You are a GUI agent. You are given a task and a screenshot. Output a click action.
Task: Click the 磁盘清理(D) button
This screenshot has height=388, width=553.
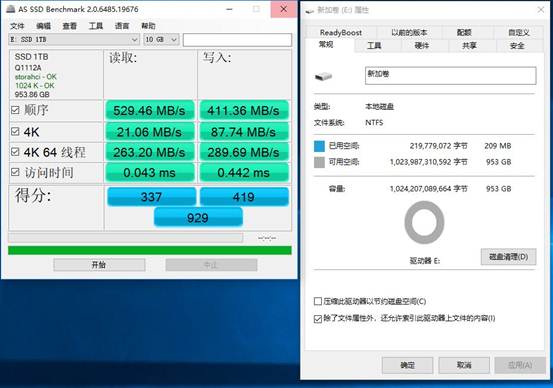point(508,256)
